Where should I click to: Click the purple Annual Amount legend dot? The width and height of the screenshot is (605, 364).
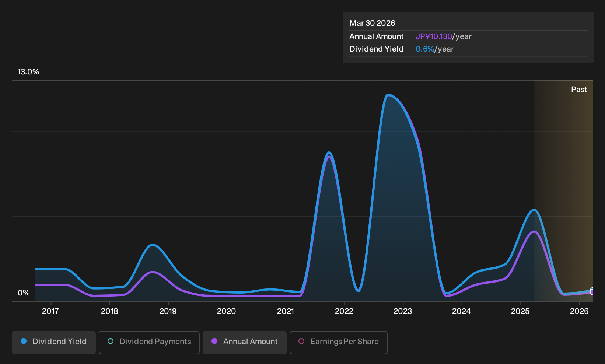(x=214, y=341)
